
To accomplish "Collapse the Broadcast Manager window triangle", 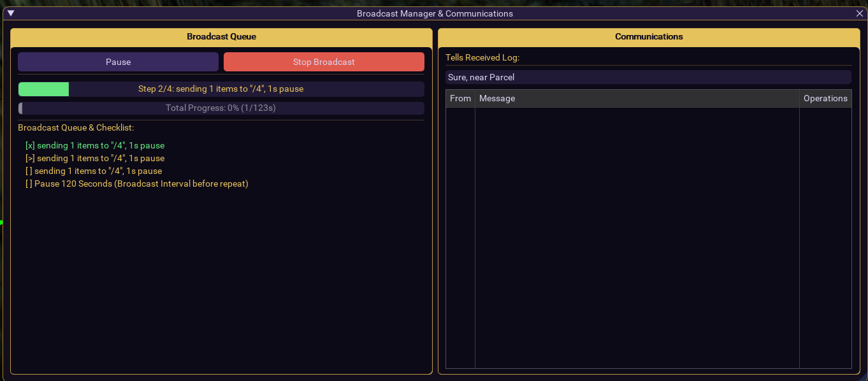I will pos(11,13).
